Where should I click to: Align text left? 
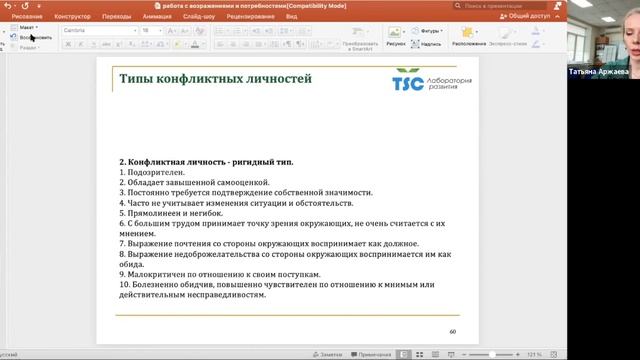[x=220, y=44]
